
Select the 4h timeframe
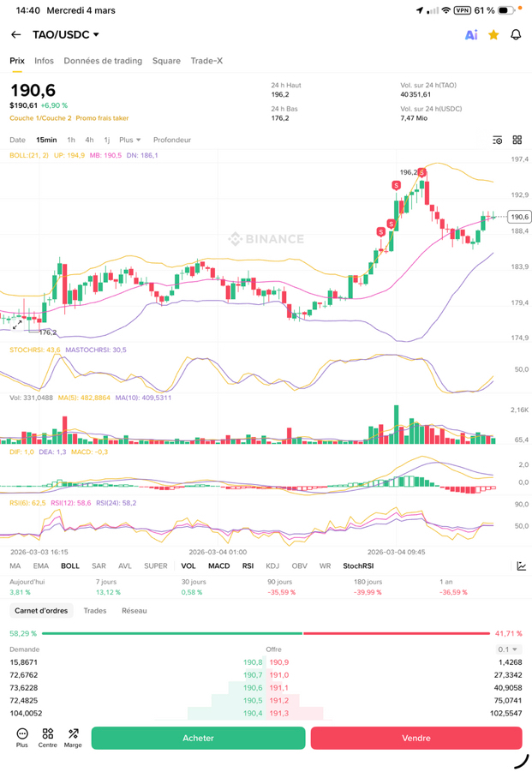[89, 140]
